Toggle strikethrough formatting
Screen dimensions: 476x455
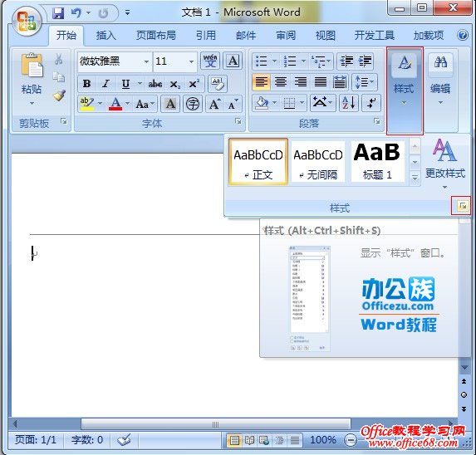coord(155,83)
